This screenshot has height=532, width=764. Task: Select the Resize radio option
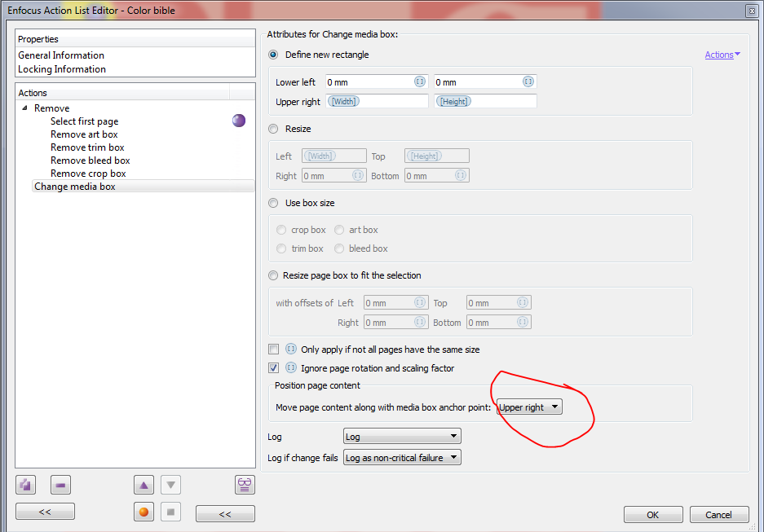point(273,129)
